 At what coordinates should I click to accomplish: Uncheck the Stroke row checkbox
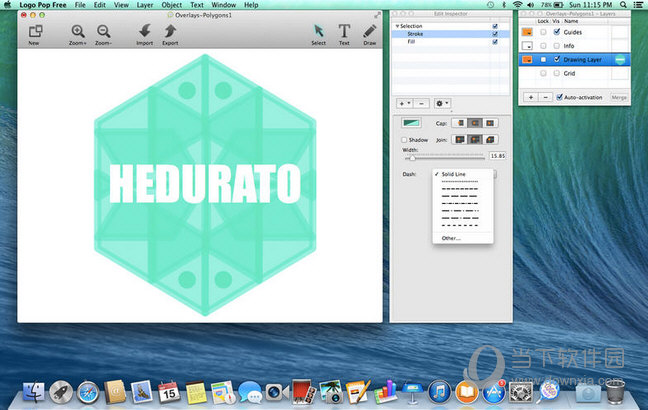click(495, 34)
